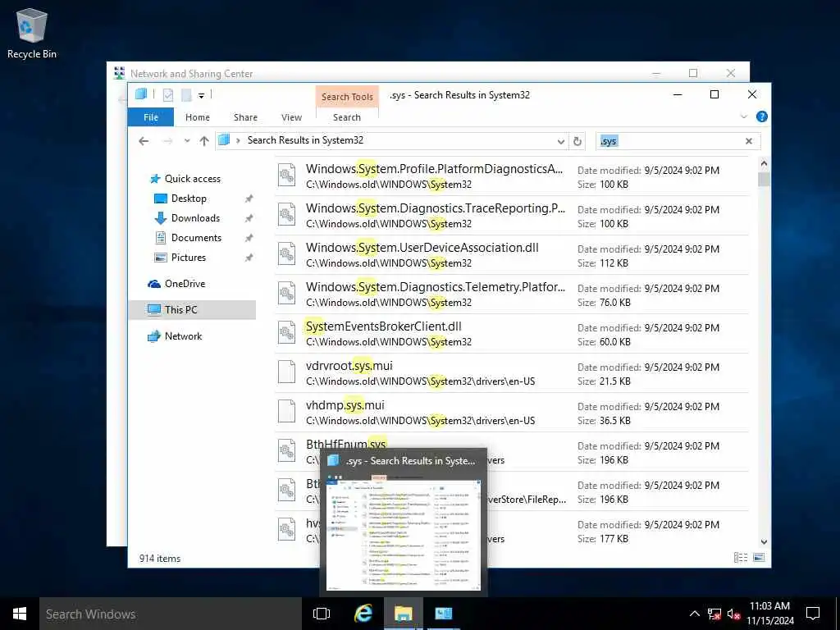Click the Control Panel taskbar icon
The height and width of the screenshot is (630, 840).
click(x=443, y=614)
